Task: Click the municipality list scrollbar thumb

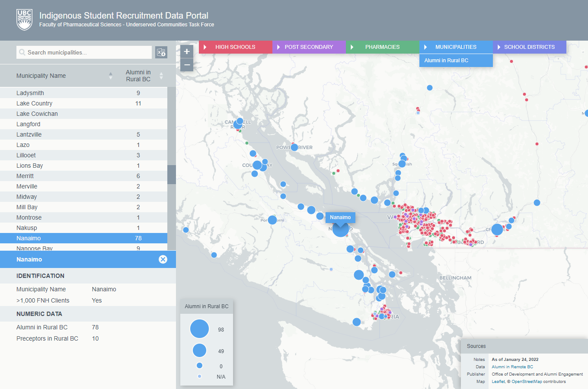Action: (172, 174)
